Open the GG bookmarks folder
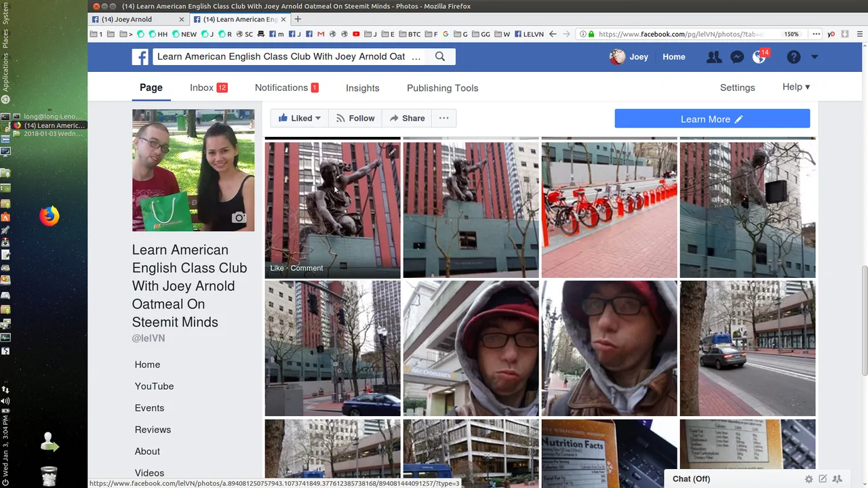The width and height of the screenshot is (868, 488). [x=480, y=34]
